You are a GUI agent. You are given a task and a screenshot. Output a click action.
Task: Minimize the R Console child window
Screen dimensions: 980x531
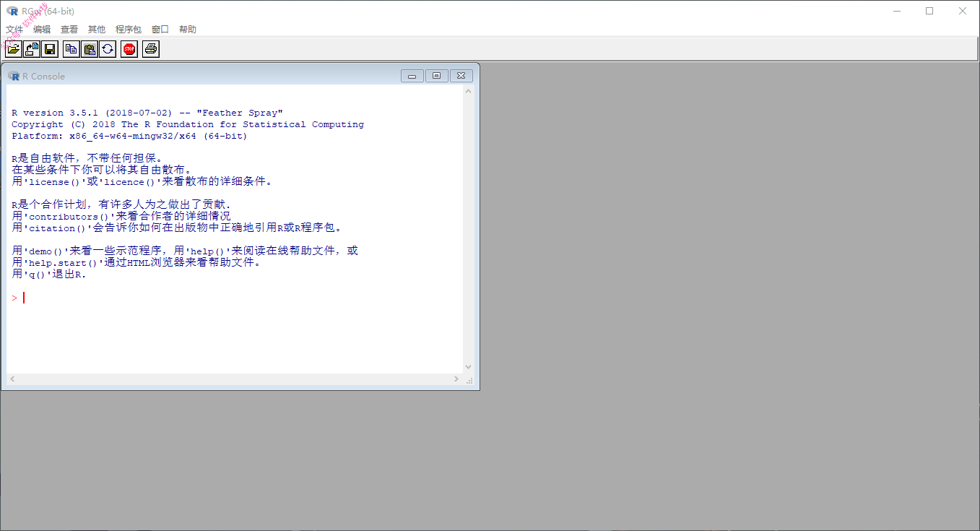[x=412, y=76]
